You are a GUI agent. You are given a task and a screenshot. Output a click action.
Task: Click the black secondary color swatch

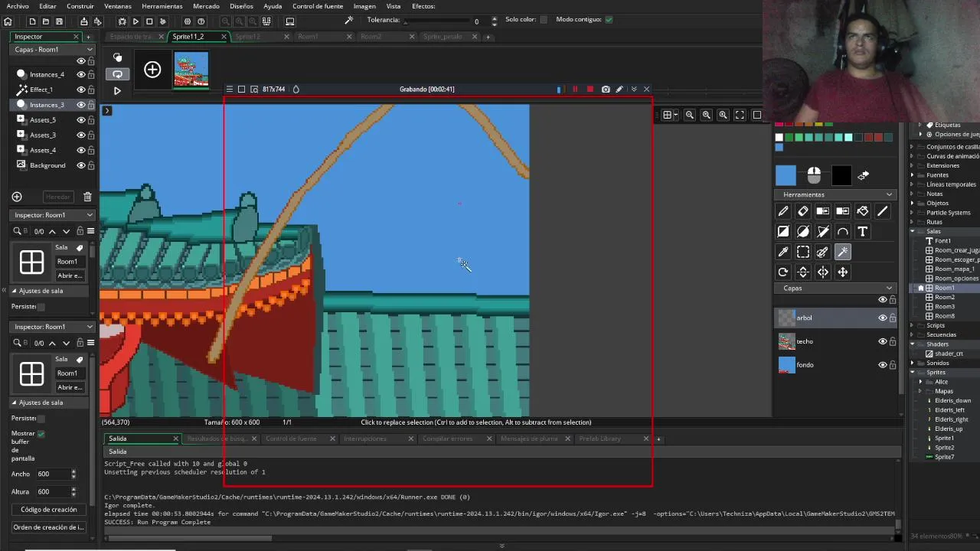841,175
